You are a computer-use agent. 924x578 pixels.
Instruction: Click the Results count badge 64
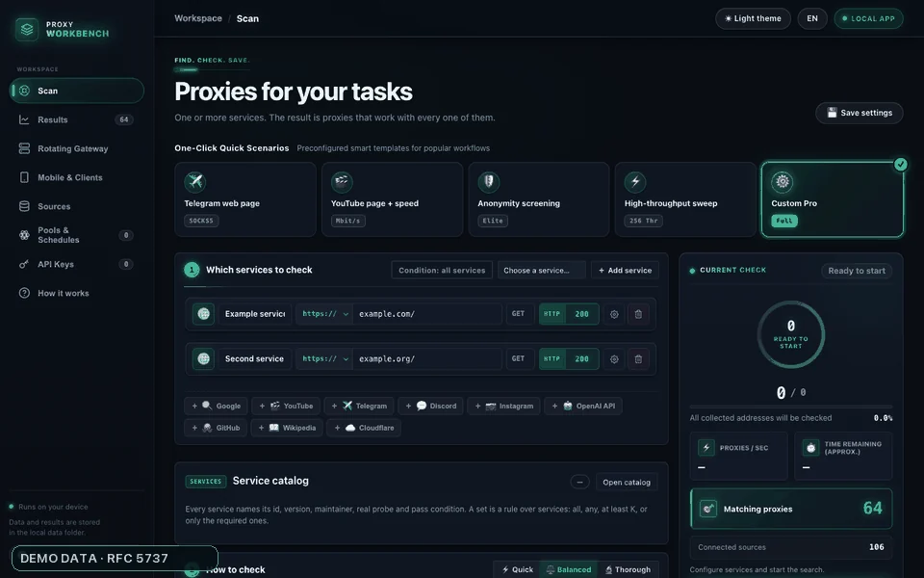[x=124, y=119]
